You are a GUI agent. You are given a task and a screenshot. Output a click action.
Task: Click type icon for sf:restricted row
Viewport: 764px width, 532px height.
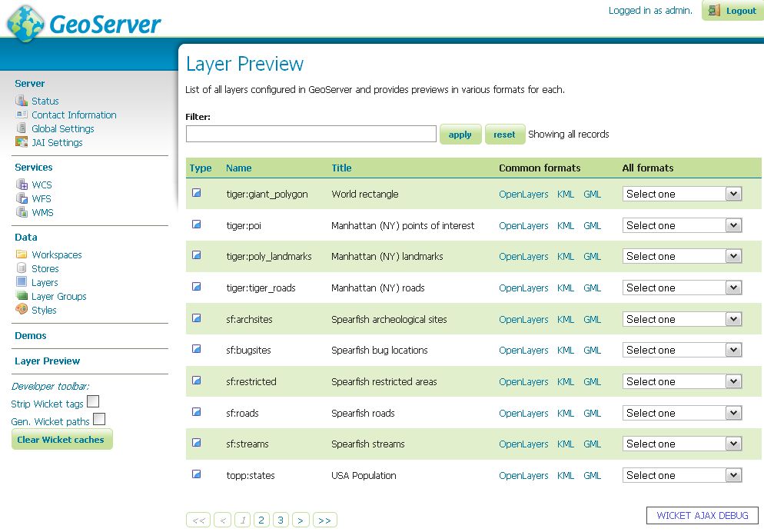(196, 381)
